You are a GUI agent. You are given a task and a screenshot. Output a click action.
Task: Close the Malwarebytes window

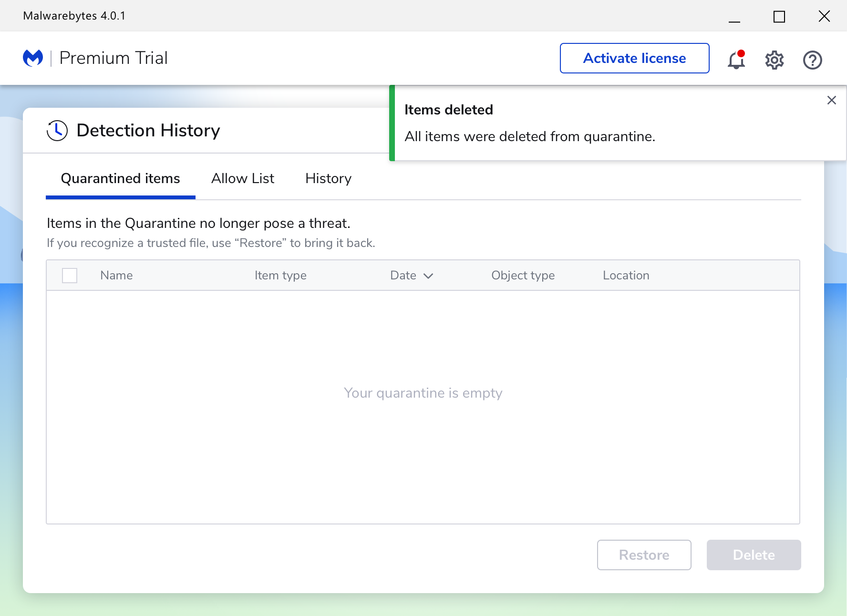tap(824, 16)
